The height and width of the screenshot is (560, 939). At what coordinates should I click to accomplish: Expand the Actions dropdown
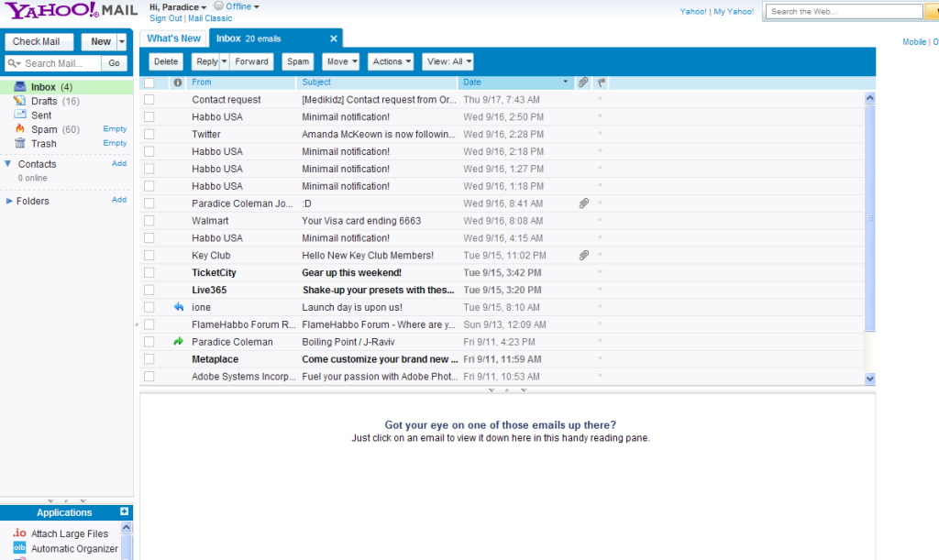click(391, 61)
